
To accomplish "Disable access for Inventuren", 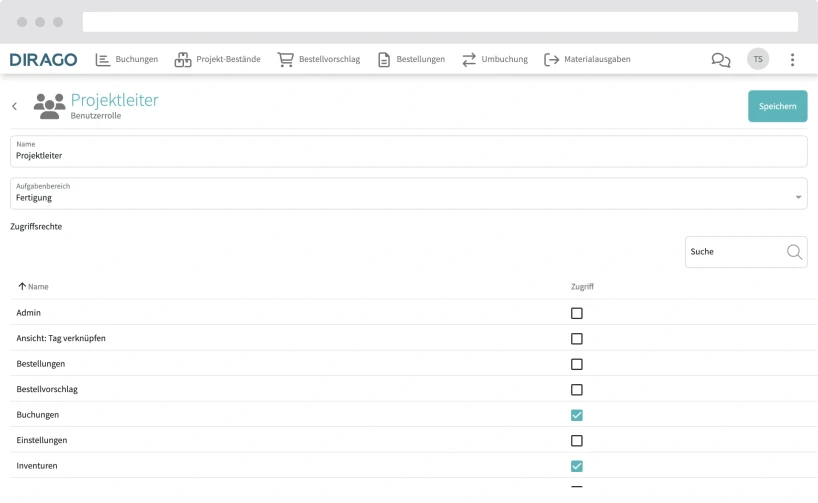I will 576,466.
